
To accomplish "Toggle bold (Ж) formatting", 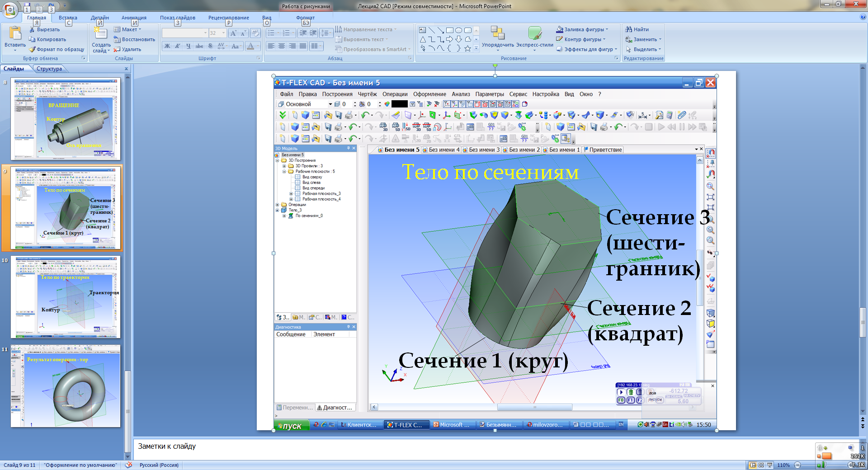I will click(x=167, y=46).
